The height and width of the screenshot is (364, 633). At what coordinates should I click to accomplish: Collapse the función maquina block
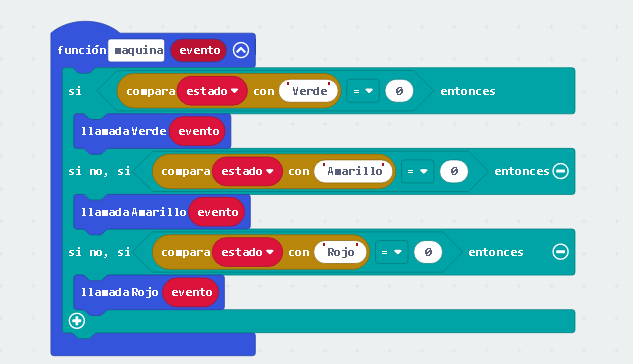tap(241, 50)
